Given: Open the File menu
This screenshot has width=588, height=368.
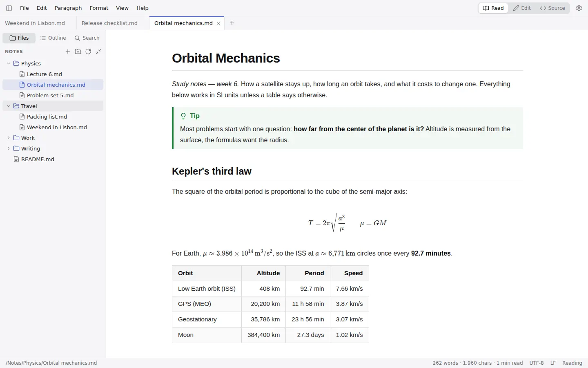Looking at the screenshot, I should pyautogui.click(x=24, y=8).
